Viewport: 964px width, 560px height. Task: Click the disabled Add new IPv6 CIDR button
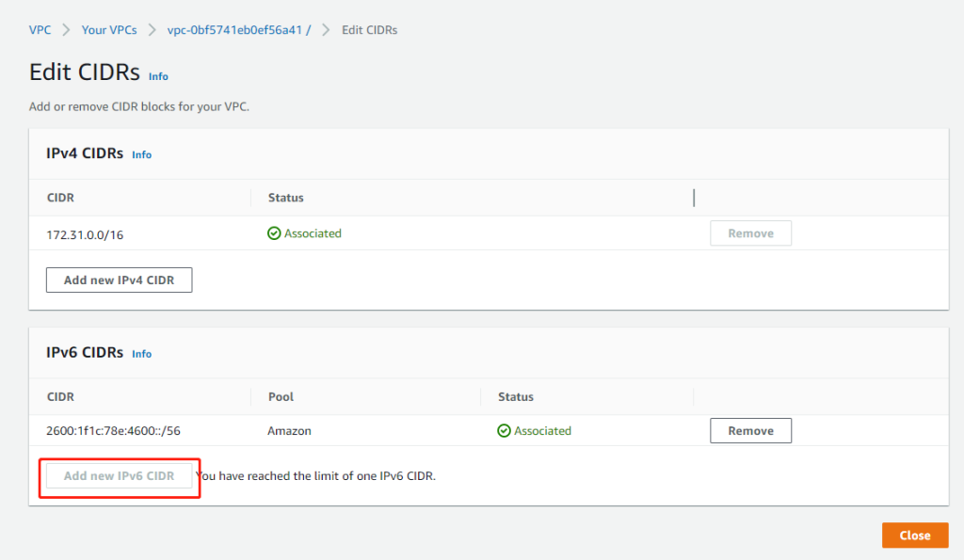pos(119,476)
